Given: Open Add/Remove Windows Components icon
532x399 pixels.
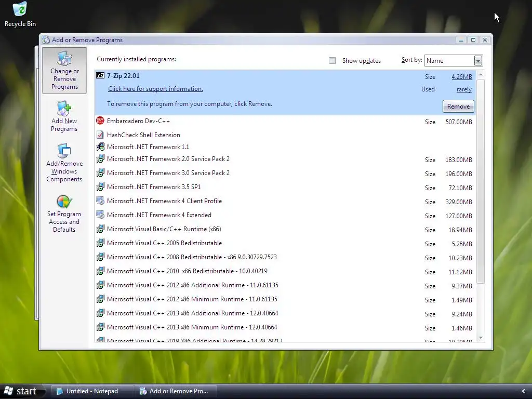Looking at the screenshot, I should (x=64, y=163).
